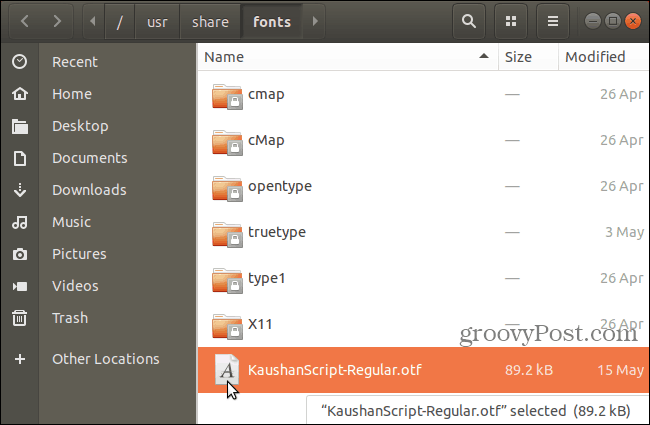
Task: Open Trash label in the sidebar
Action: [70, 318]
